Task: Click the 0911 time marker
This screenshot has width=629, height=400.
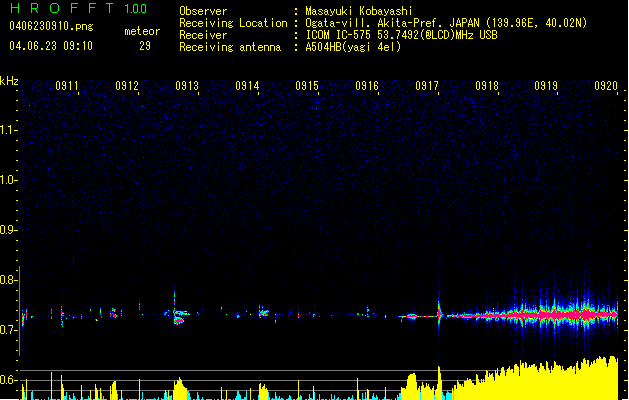Action: (x=67, y=86)
